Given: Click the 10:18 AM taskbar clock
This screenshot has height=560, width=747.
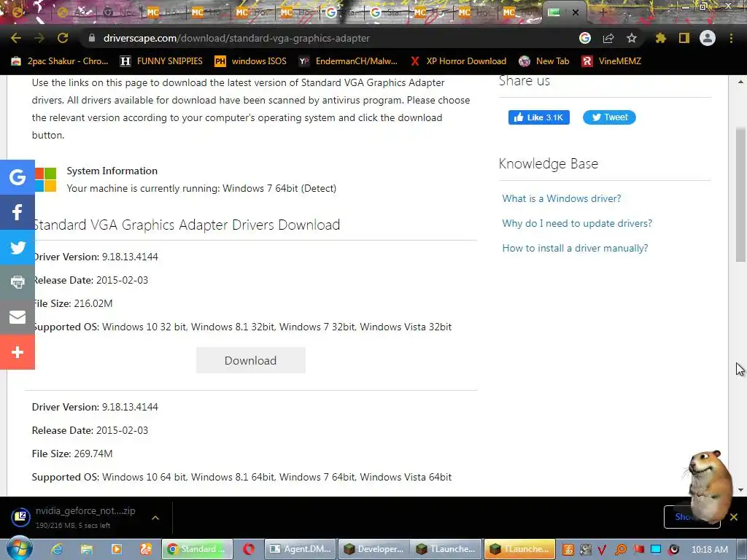Looking at the screenshot, I should point(709,550).
